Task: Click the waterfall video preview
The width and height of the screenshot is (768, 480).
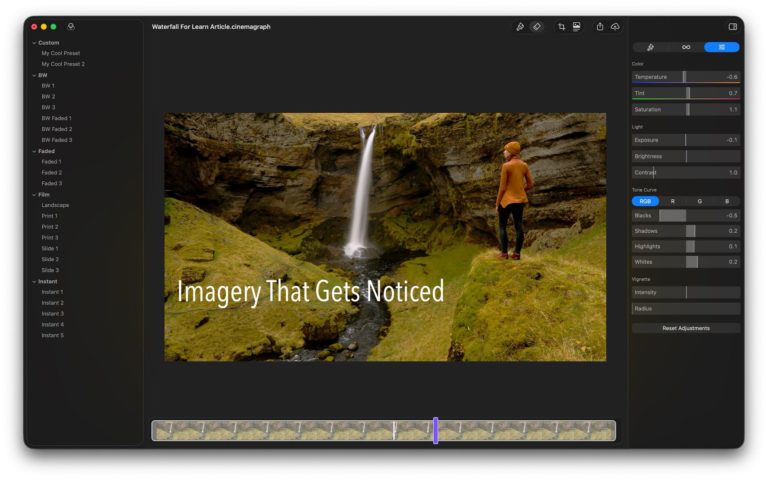Action: click(x=385, y=237)
